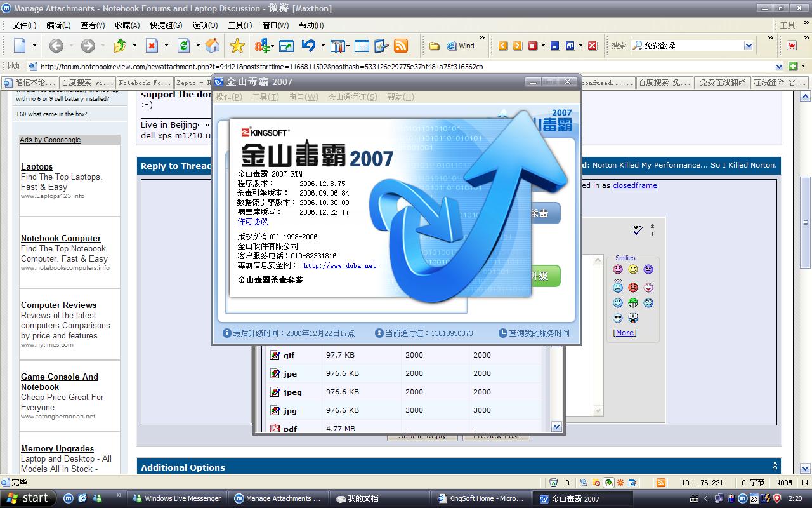Open the 许可协议 license link
The width and height of the screenshot is (812, 508).
(x=253, y=222)
